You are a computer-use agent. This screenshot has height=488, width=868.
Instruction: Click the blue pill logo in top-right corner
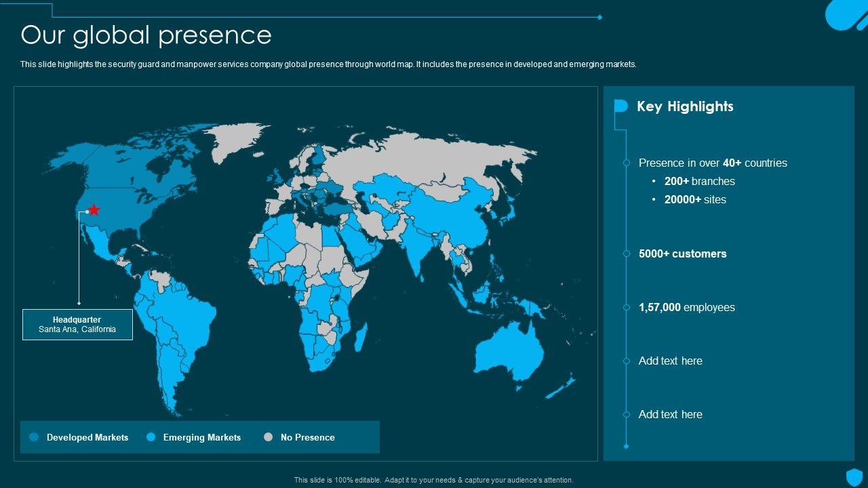tap(845, 14)
